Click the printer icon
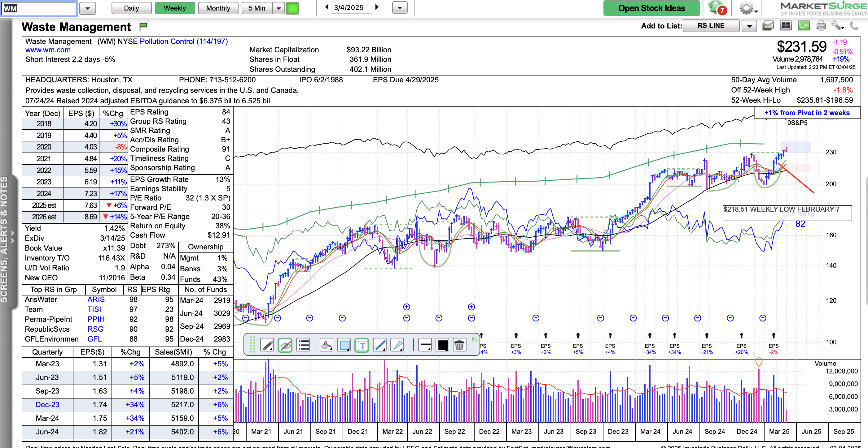Screen dimensions: 868x448 pyautogui.click(x=821, y=26)
